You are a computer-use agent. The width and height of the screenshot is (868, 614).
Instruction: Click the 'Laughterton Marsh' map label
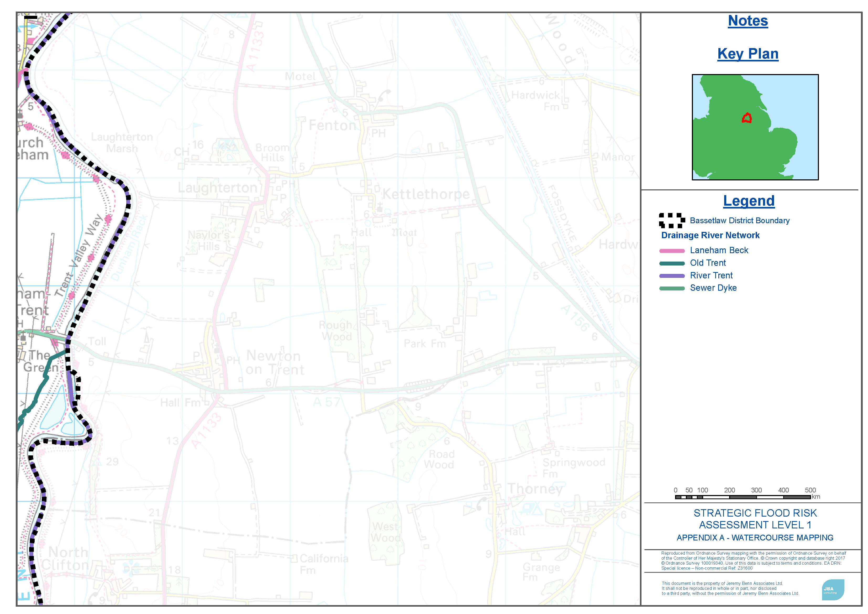[x=122, y=143]
